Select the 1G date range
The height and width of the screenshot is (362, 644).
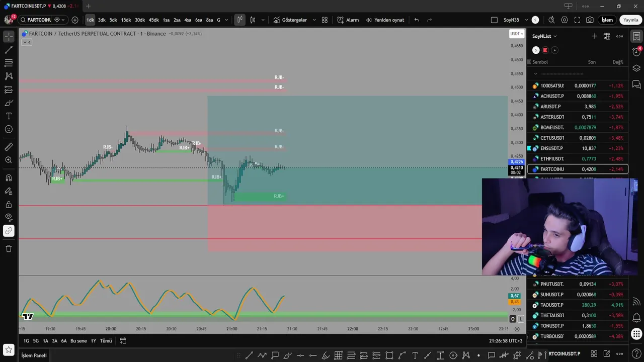click(26, 341)
